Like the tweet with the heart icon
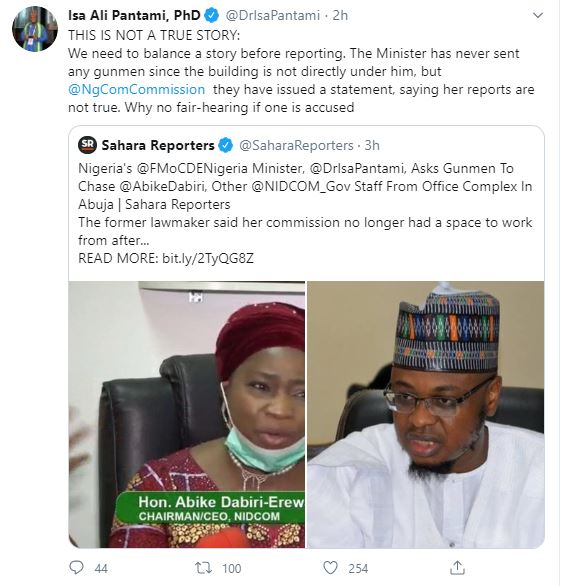 (330, 568)
